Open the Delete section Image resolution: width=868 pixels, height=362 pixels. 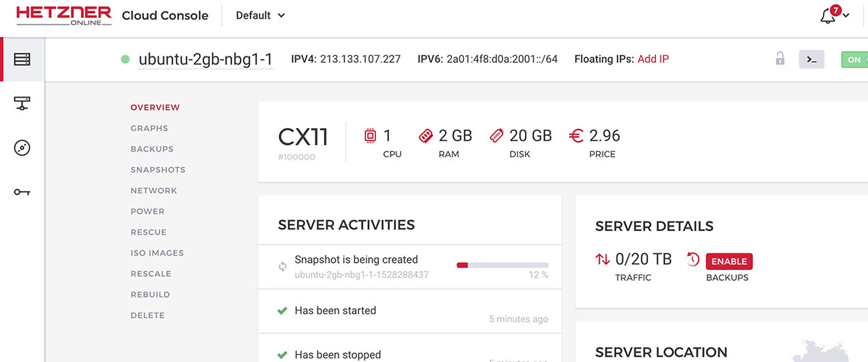[x=148, y=316]
